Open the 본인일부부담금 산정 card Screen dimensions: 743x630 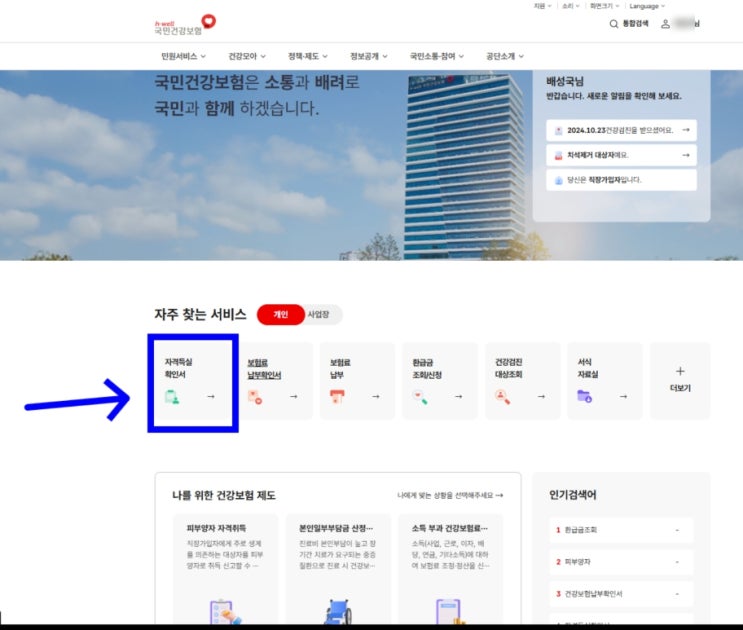point(338,569)
